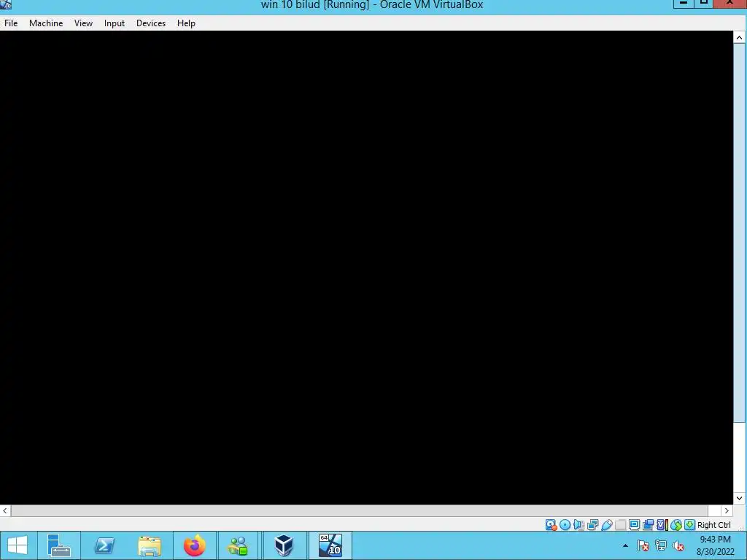Click the Windows Start button
The image size is (747, 560).
(x=18, y=545)
